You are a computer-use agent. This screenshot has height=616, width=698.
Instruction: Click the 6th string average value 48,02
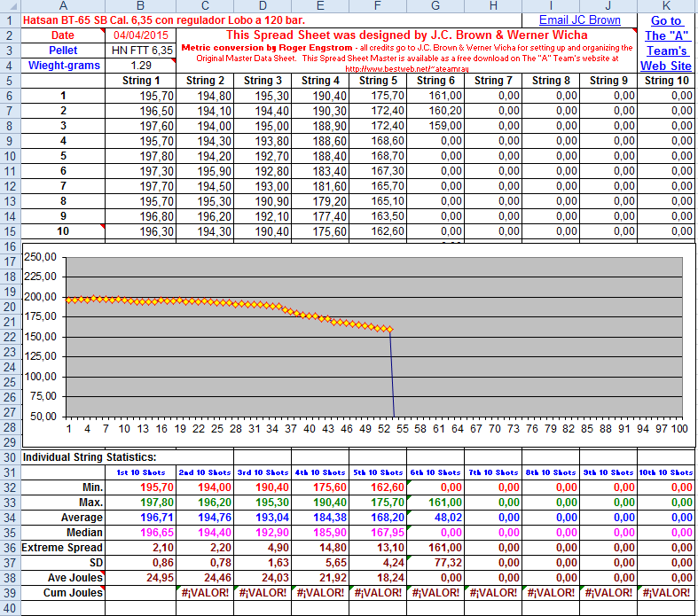(x=434, y=517)
